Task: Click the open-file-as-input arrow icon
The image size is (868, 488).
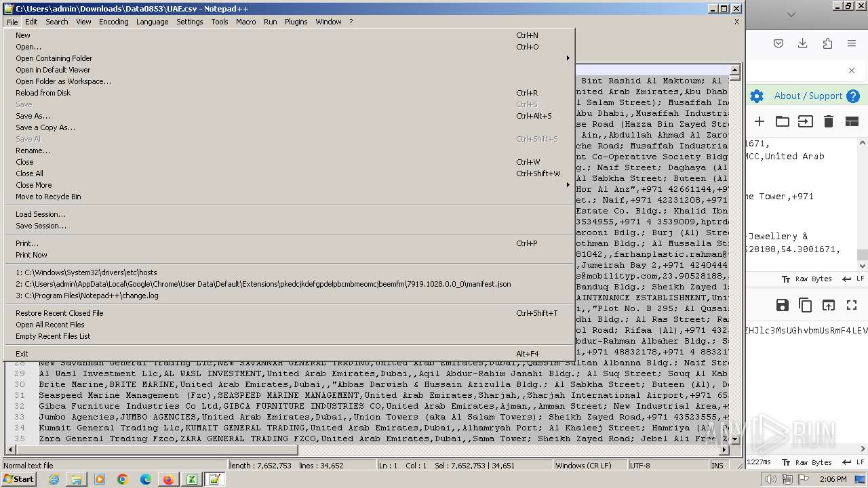Action: pos(805,121)
